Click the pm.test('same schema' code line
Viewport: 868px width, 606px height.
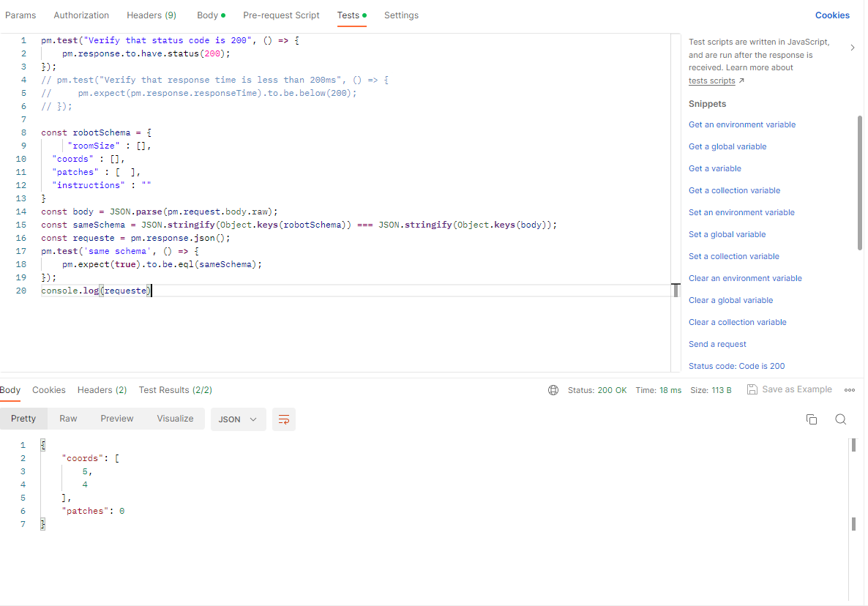coord(119,251)
